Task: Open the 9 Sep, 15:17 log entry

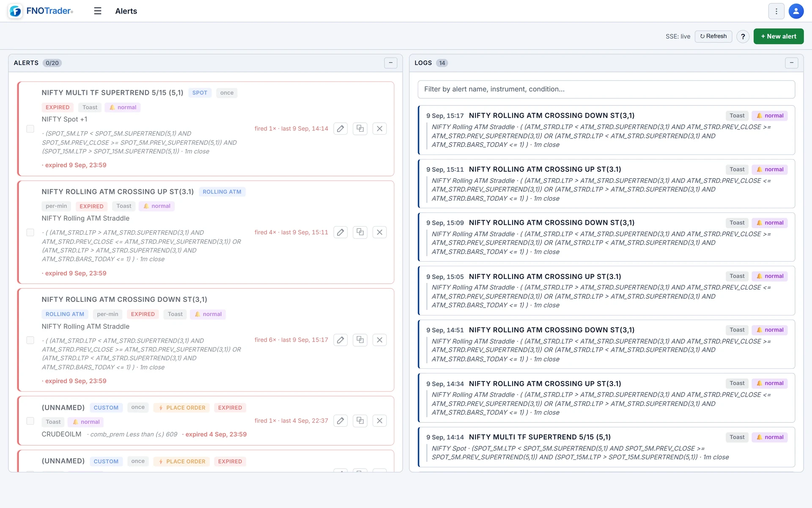Action: (x=606, y=130)
